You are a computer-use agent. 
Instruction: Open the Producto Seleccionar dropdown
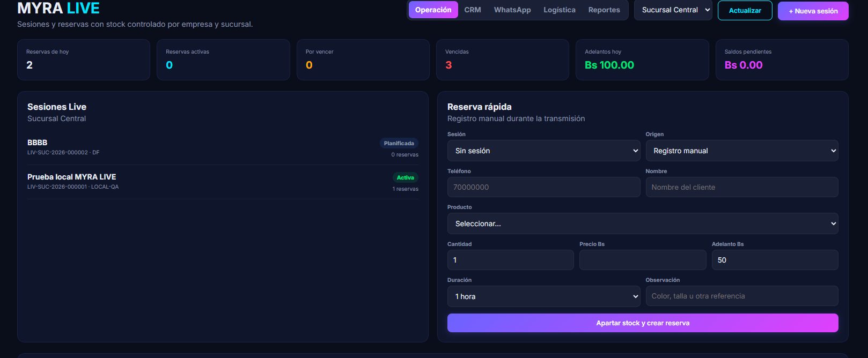pos(643,223)
